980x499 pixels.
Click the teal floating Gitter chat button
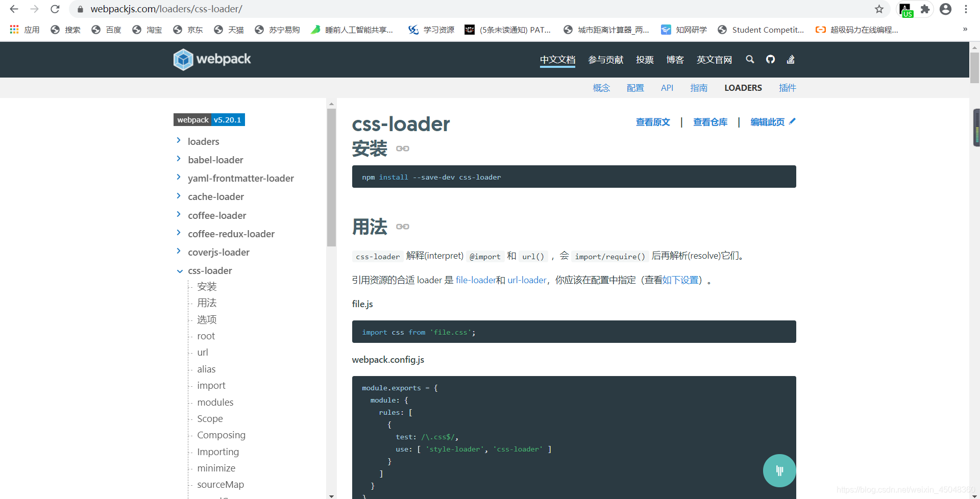[x=779, y=470]
